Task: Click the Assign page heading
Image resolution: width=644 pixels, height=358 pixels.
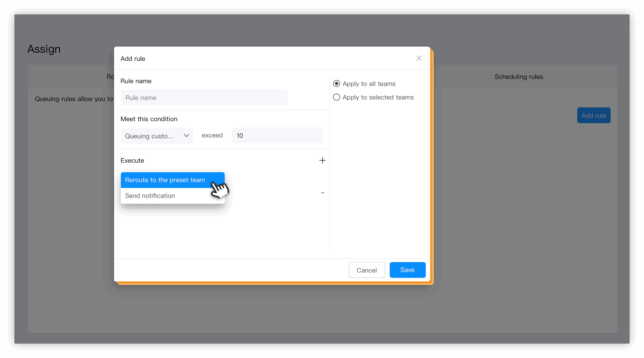Action: click(x=44, y=49)
